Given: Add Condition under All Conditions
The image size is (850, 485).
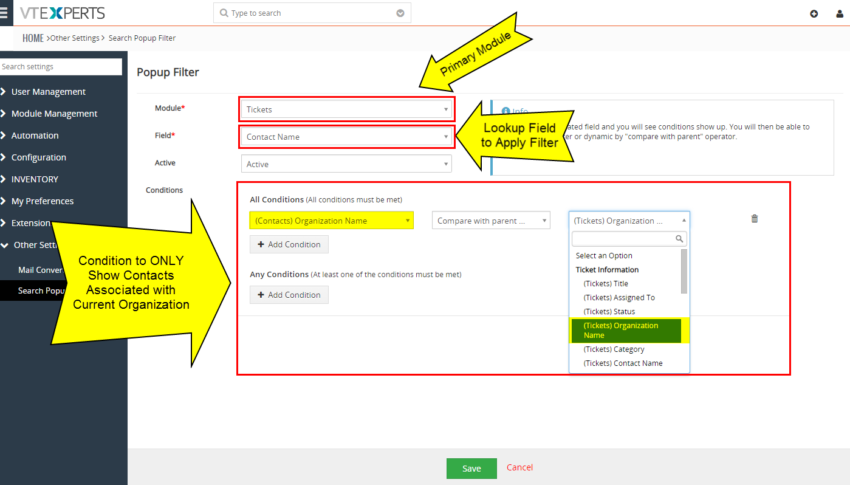Looking at the screenshot, I should (289, 244).
